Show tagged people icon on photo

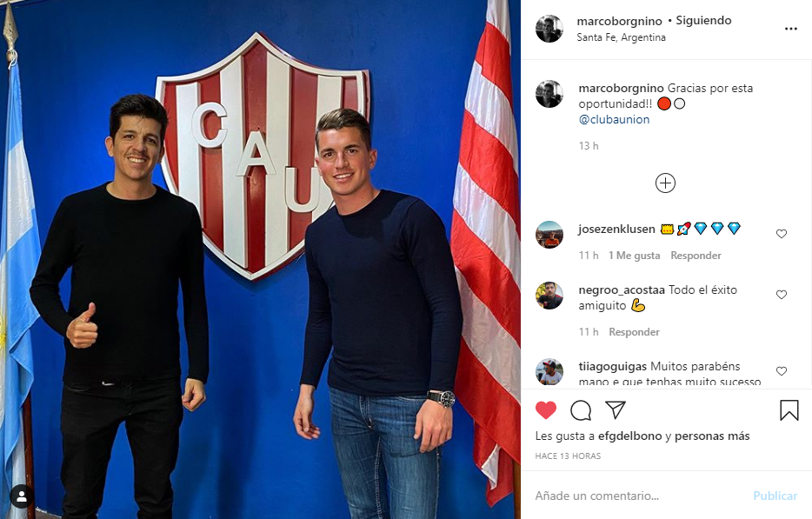click(x=22, y=496)
